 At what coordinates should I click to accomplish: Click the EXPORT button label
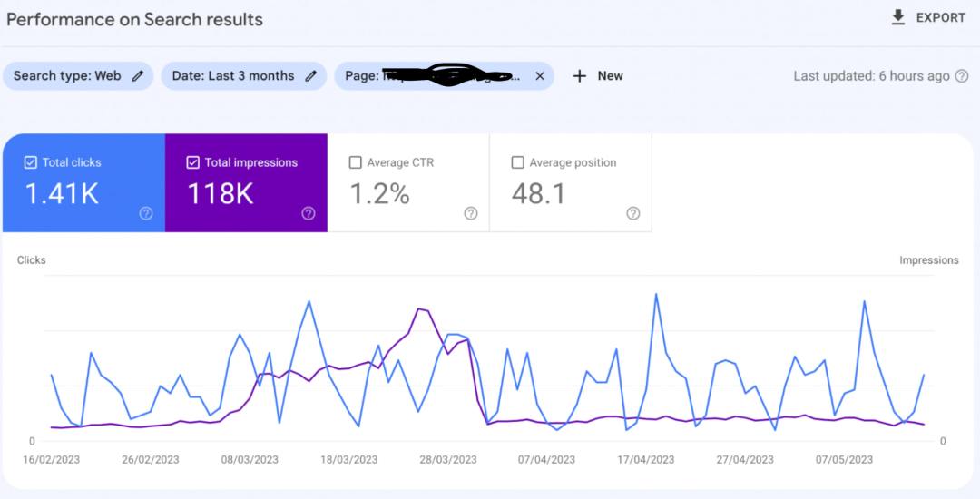[x=941, y=18]
